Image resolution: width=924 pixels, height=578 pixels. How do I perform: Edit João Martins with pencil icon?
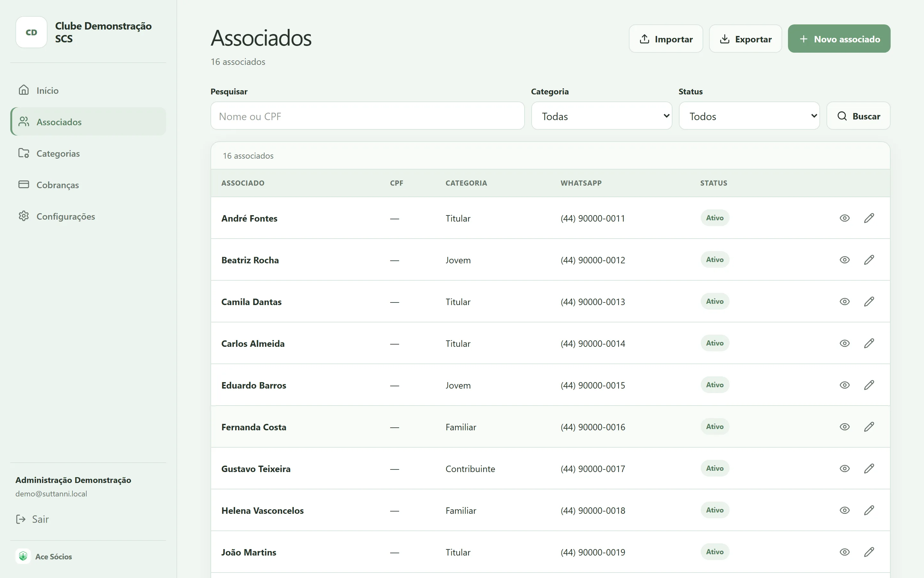pyautogui.click(x=868, y=551)
